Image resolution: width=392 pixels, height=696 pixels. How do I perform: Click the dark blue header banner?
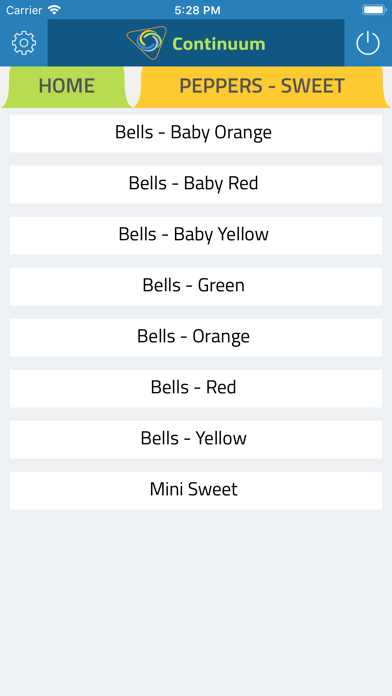pos(196,43)
